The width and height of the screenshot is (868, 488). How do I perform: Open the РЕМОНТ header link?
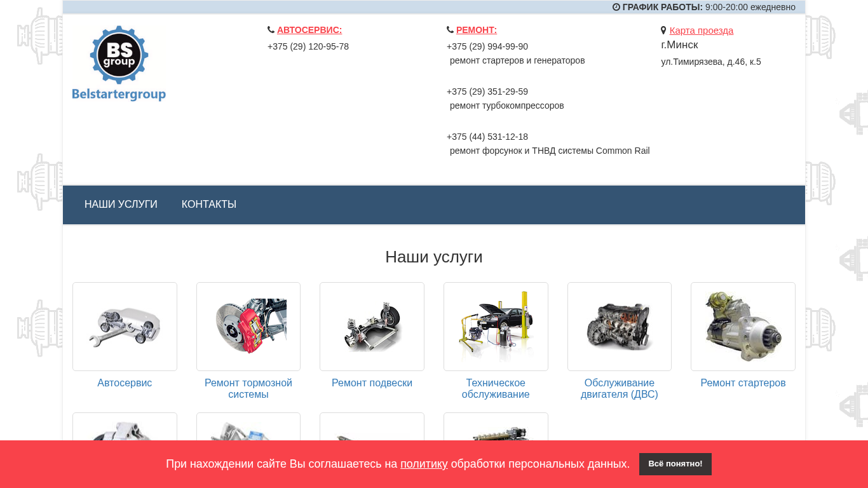coord(477,30)
